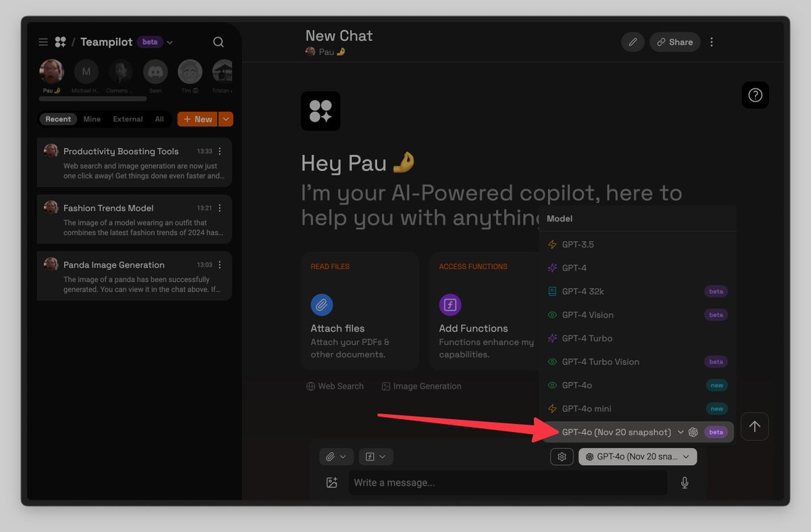The image size is (811, 532).
Task: Switch to the Recent chats filter
Action: 58,119
